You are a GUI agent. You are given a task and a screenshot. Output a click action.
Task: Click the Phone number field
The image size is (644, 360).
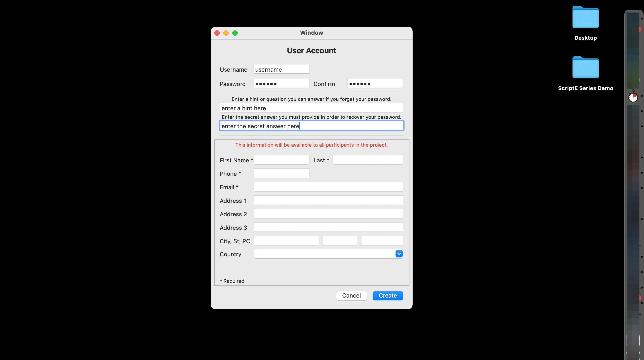point(281,174)
